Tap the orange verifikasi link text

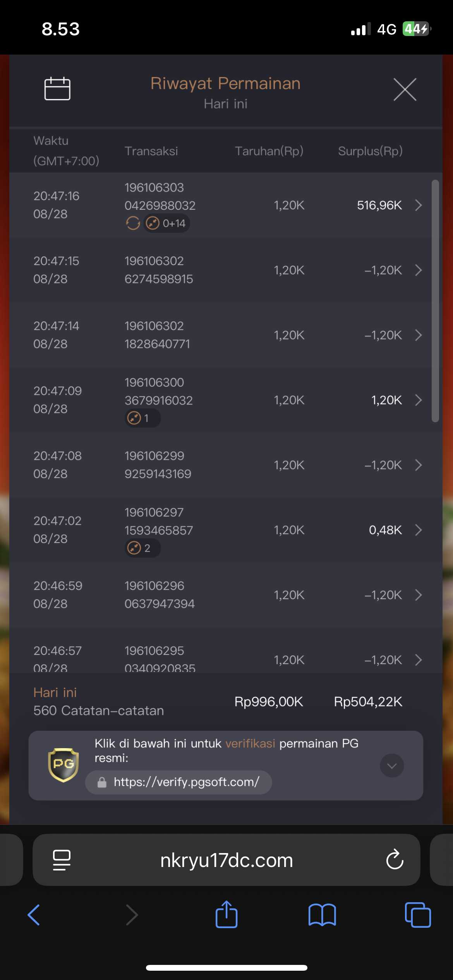tap(250, 744)
